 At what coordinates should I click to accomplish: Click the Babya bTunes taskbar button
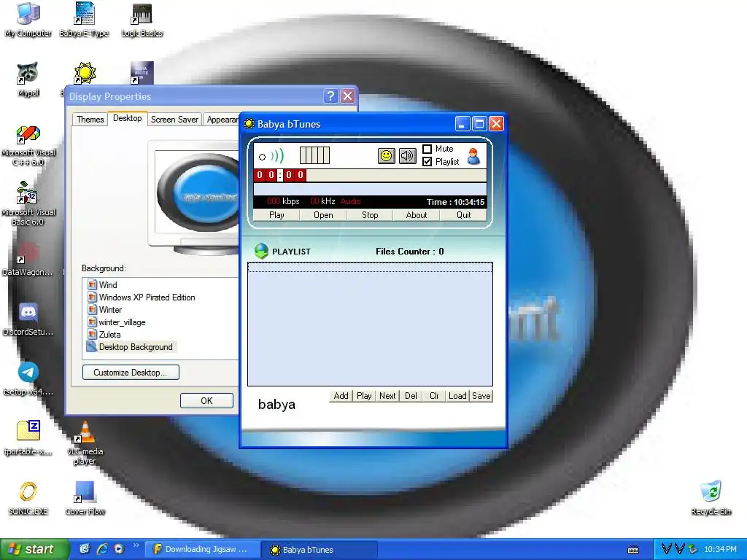(x=320, y=550)
